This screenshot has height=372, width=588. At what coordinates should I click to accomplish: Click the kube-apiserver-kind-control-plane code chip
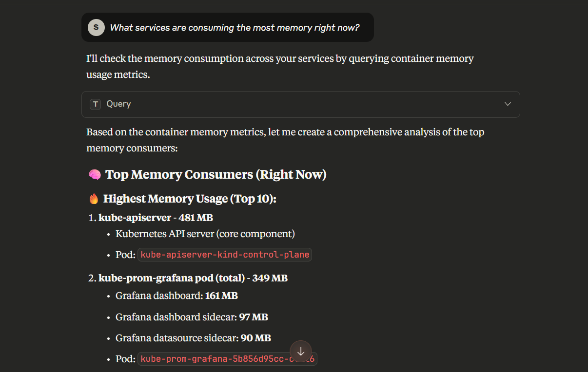(225, 255)
